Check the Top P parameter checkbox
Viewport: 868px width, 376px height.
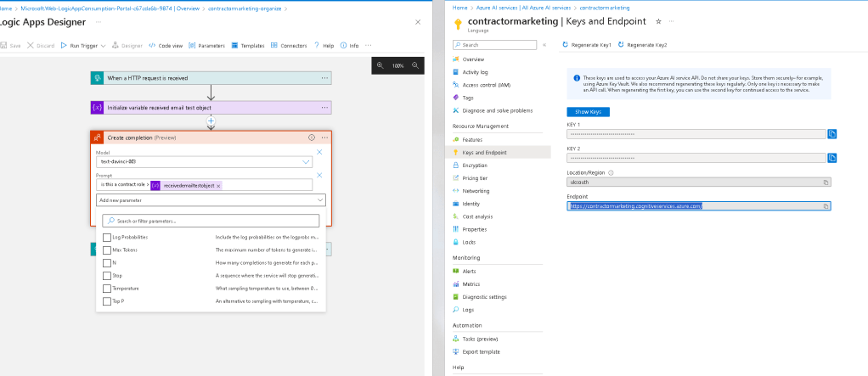point(107,301)
